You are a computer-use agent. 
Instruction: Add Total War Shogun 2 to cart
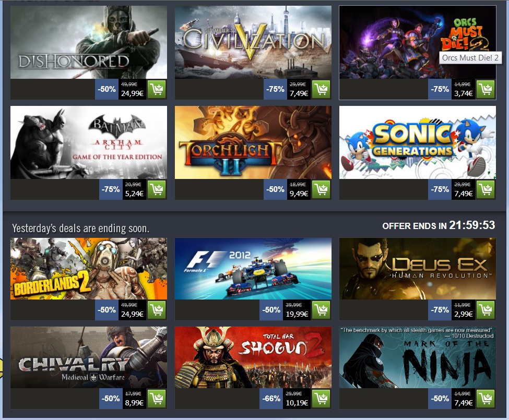point(321,399)
